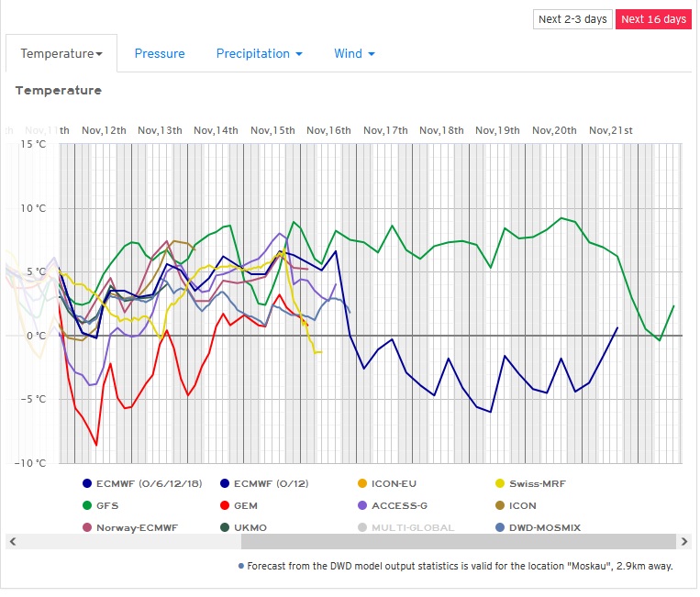Select the Next 16 days button
Viewport: 700px width, 597px height.
pyautogui.click(x=653, y=19)
